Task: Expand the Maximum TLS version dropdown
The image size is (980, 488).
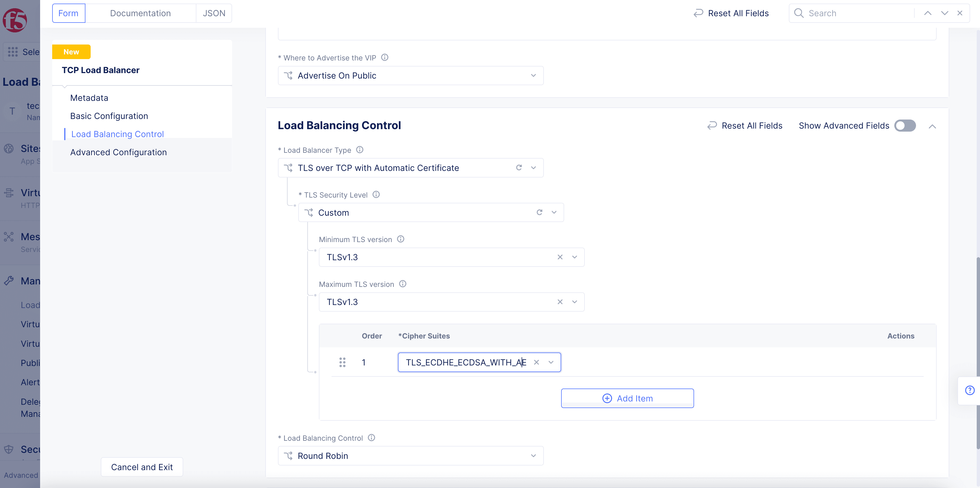Action: click(x=574, y=302)
